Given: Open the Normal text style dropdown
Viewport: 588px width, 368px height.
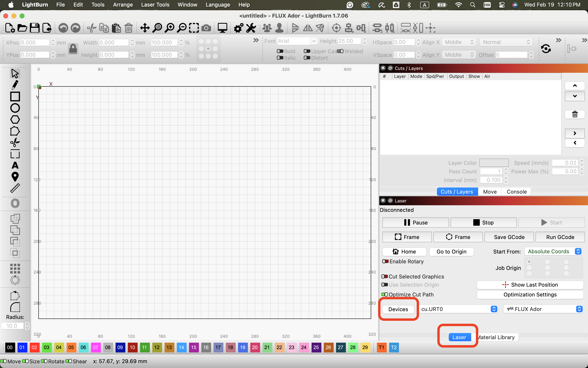Looking at the screenshot, I should [506, 42].
